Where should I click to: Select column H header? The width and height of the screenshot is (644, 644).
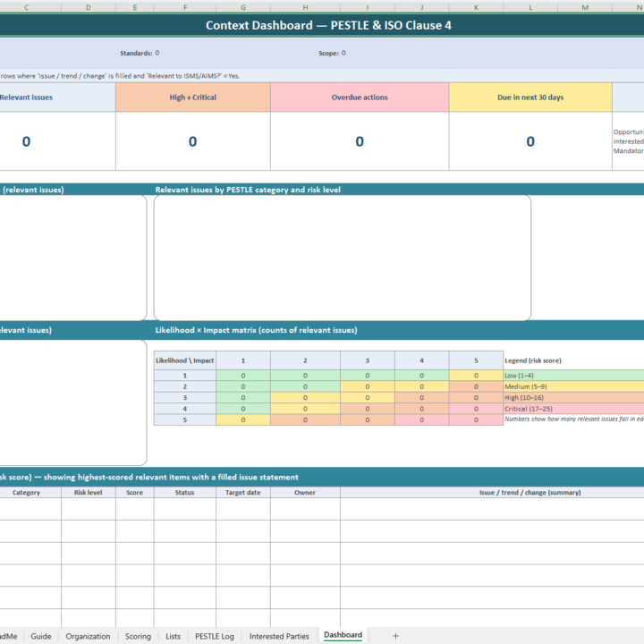(305, 7)
